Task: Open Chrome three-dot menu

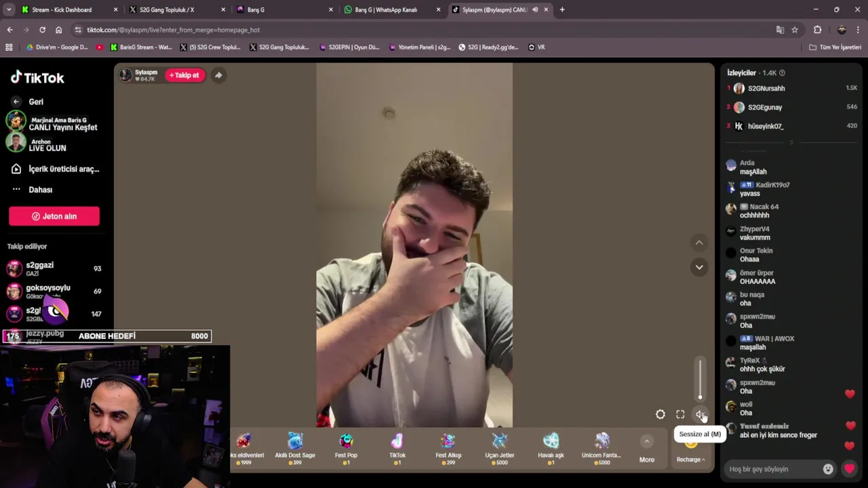Action: point(858,30)
